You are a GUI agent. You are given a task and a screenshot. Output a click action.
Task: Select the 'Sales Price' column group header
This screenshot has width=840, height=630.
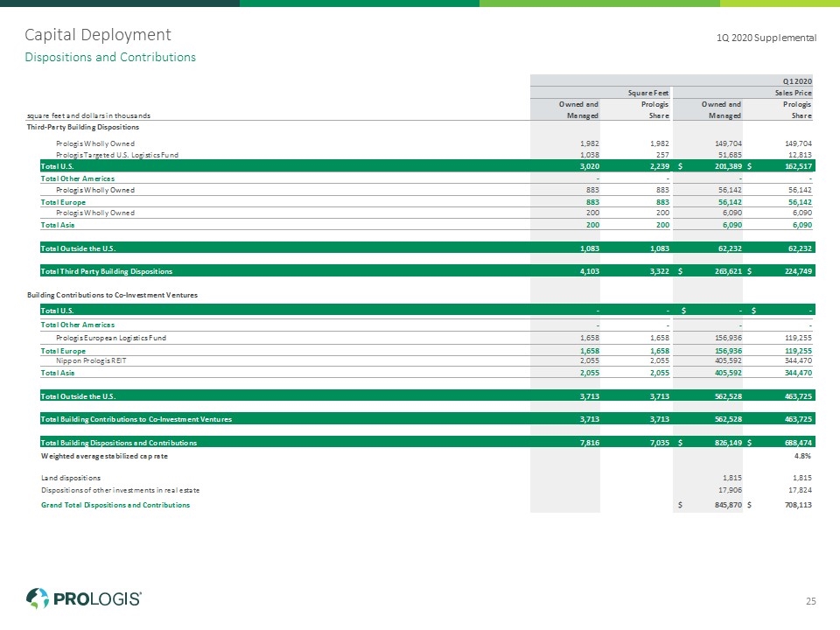(x=793, y=93)
